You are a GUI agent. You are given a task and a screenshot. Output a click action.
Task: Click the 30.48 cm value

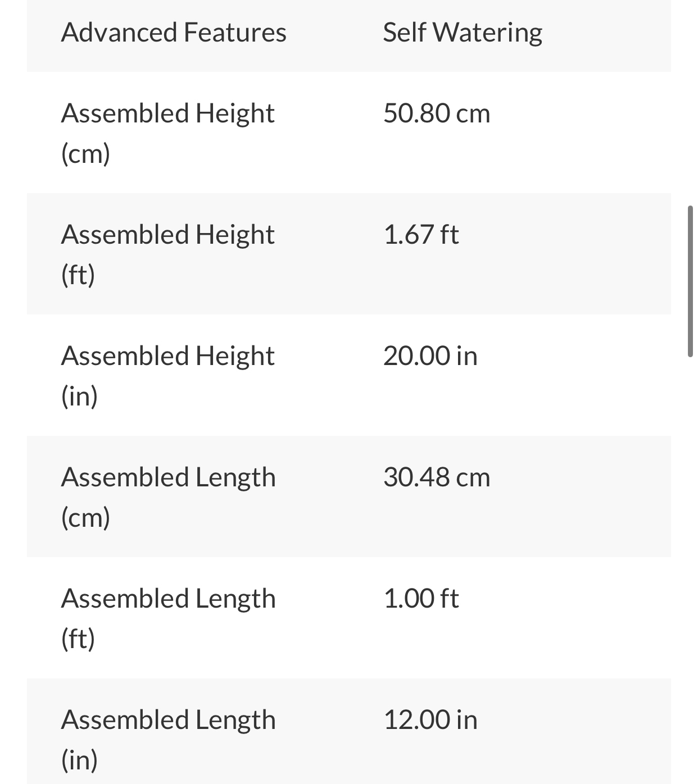[x=437, y=477]
